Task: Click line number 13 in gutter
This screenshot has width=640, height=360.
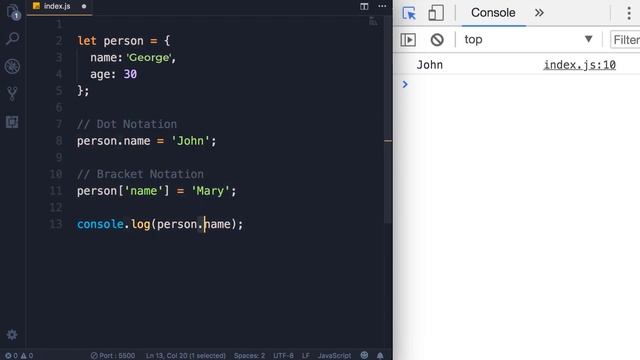Action: point(56,224)
